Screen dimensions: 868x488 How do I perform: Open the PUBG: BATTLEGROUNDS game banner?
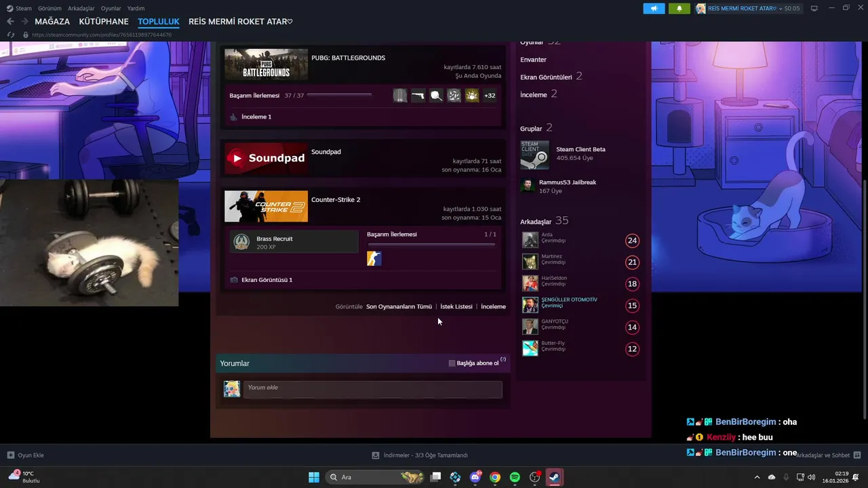266,64
